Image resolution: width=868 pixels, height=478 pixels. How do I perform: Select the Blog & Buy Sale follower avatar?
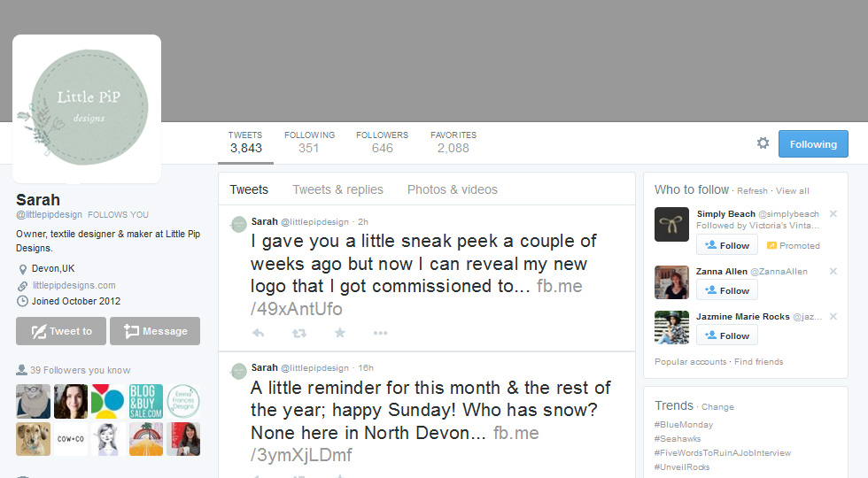(x=146, y=401)
